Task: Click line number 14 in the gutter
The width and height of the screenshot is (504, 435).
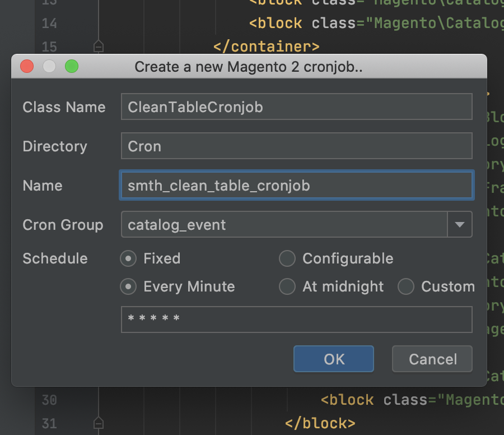Action: point(49,24)
